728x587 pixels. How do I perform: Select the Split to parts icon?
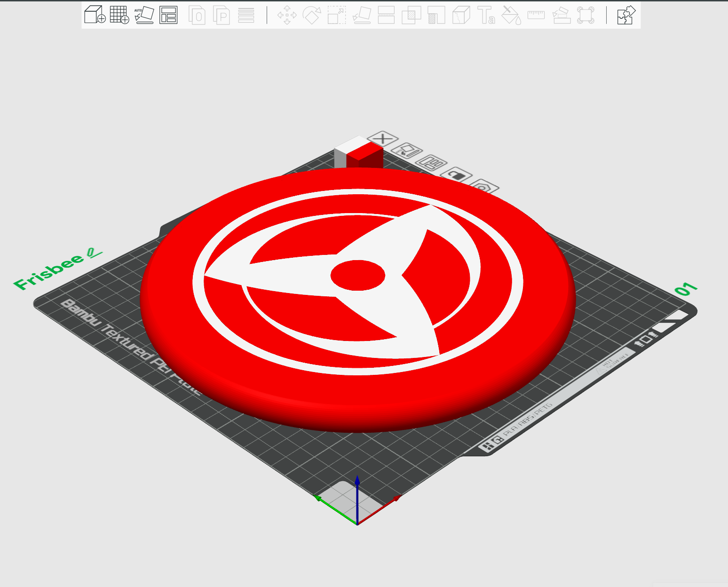click(222, 15)
